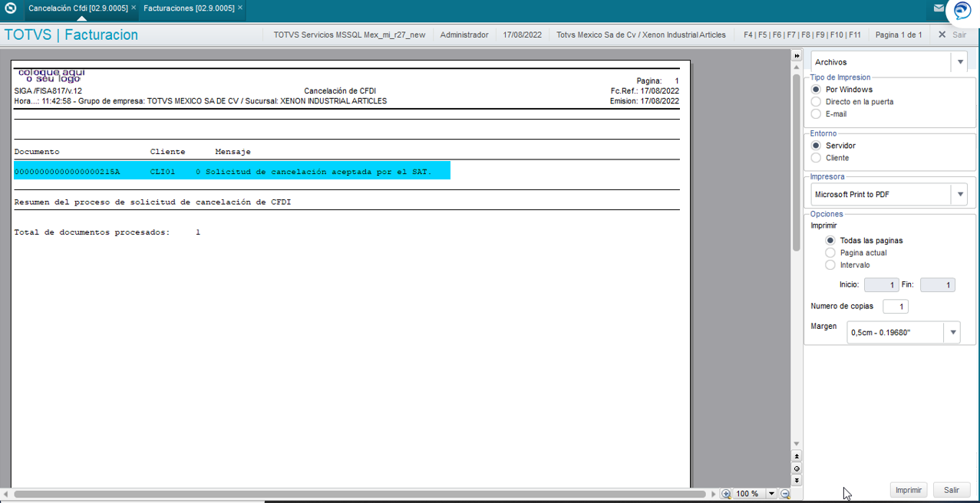This screenshot has width=980, height=503.
Task: Click Totvs Mexico Sa de Cv company label
Action: [x=641, y=35]
